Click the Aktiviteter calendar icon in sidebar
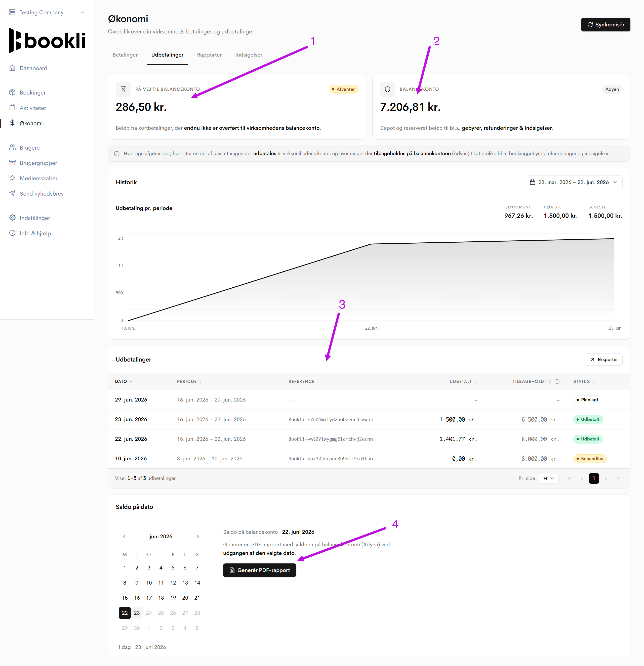Image resolution: width=644 pixels, height=666 pixels. pos(12,108)
